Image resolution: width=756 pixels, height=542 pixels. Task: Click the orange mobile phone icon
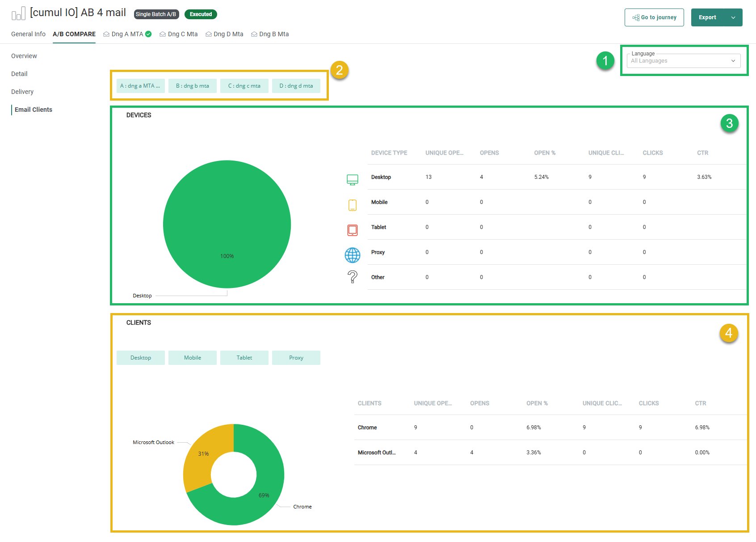point(352,205)
